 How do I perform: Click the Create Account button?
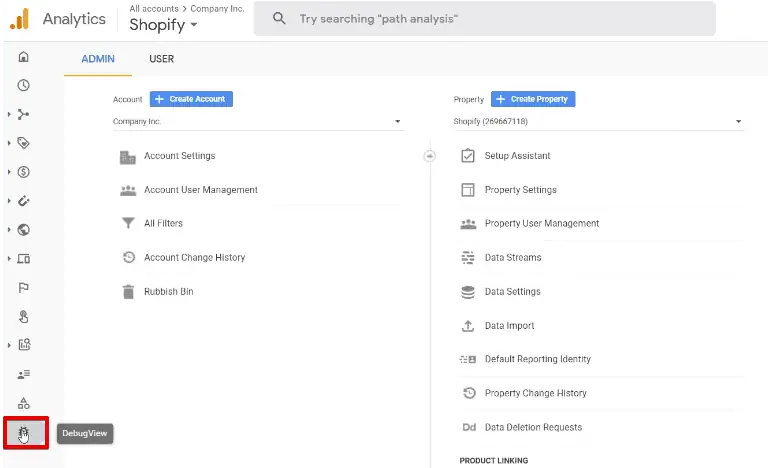tap(191, 99)
